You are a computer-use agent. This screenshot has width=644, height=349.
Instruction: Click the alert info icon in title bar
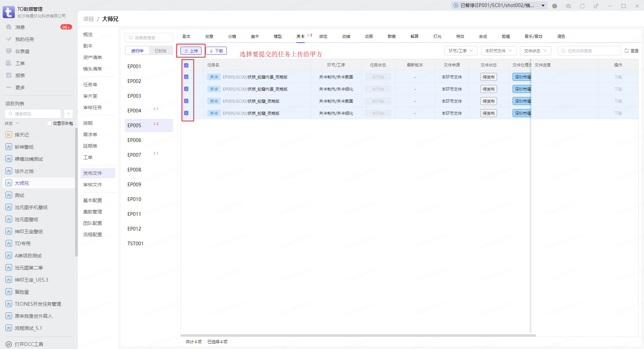coord(555,6)
